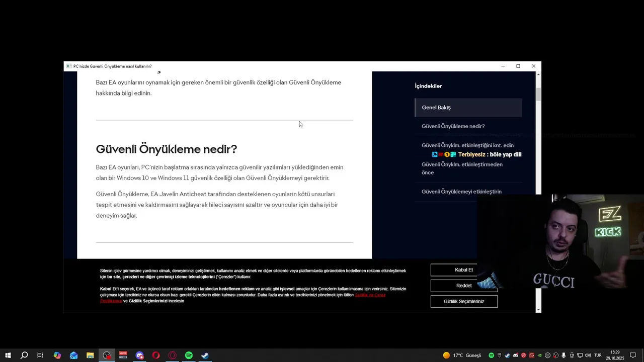
Task: Open Spotify pinned taskbar icon
Action: 189,355
